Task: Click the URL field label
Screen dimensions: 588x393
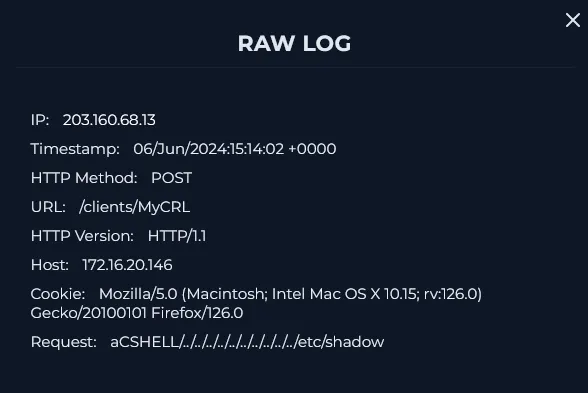Action: coord(48,207)
